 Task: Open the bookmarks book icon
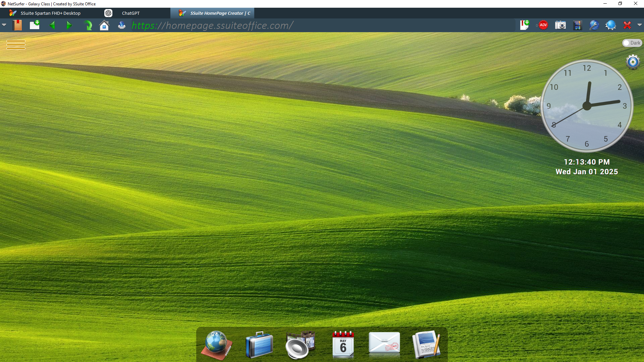point(17,25)
